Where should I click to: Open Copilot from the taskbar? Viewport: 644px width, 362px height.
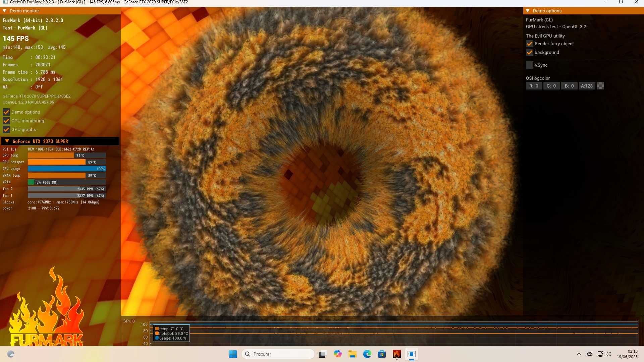coord(338,354)
